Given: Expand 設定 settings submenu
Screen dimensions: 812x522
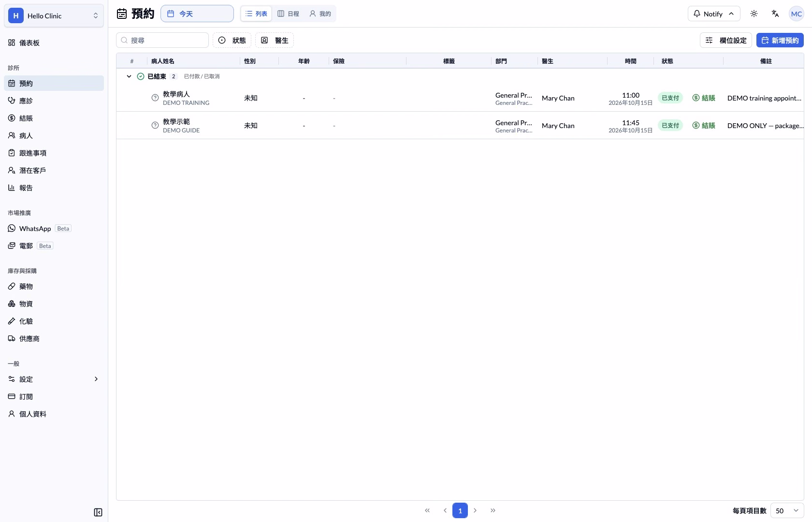Looking at the screenshot, I should [x=54, y=379].
